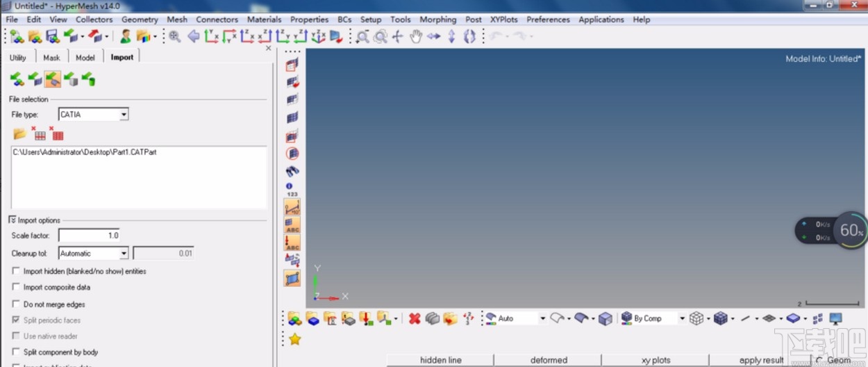Click the yellow star favorites icon
The width and height of the screenshot is (868, 367).
click(x=295, y=339)
